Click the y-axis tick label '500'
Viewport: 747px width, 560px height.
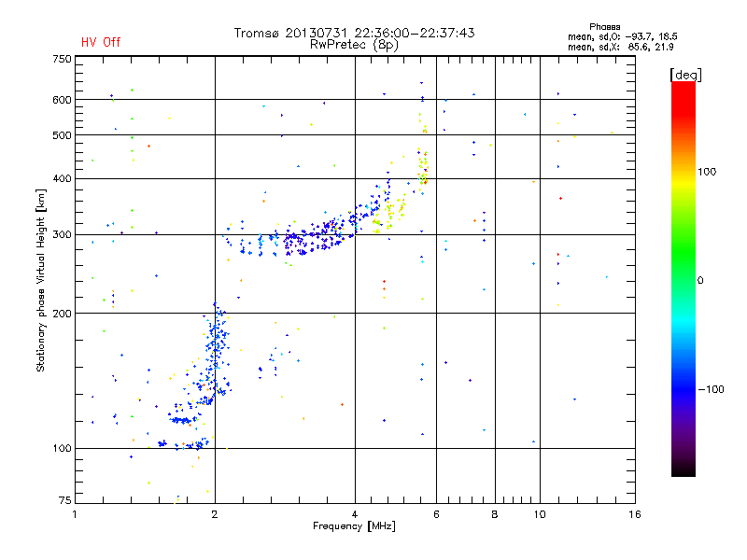point(63,135)
